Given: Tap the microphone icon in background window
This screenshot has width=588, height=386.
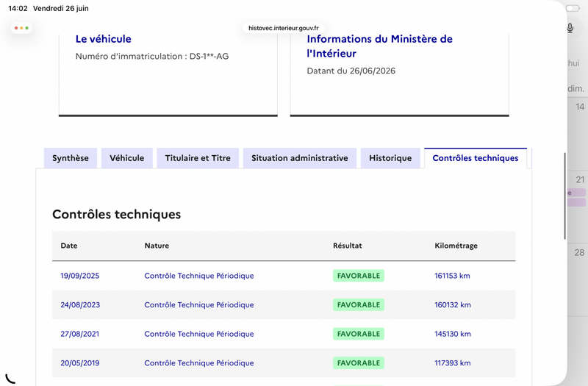Looking at the screenshot, I should click(570, 28).
